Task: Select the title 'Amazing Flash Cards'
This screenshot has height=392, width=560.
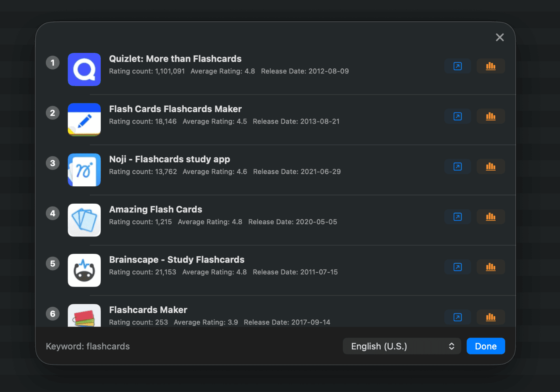Action: (x=156, y=209)
